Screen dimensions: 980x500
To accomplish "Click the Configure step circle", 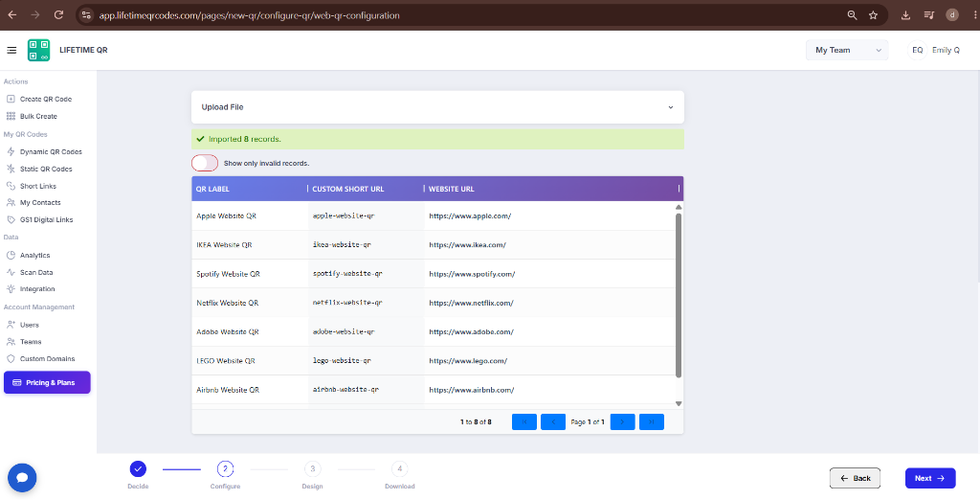I will click(x=225, y=468).
